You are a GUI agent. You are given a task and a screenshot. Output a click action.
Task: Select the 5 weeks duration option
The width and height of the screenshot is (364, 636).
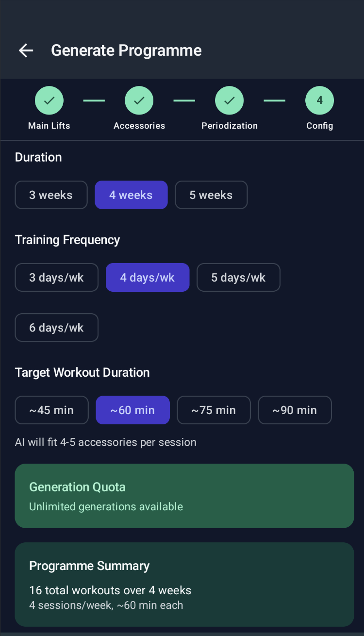coord(211,195)
